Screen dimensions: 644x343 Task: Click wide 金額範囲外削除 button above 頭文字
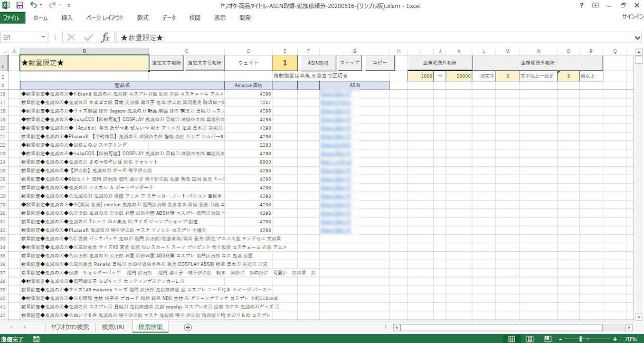tap(537, 63)
